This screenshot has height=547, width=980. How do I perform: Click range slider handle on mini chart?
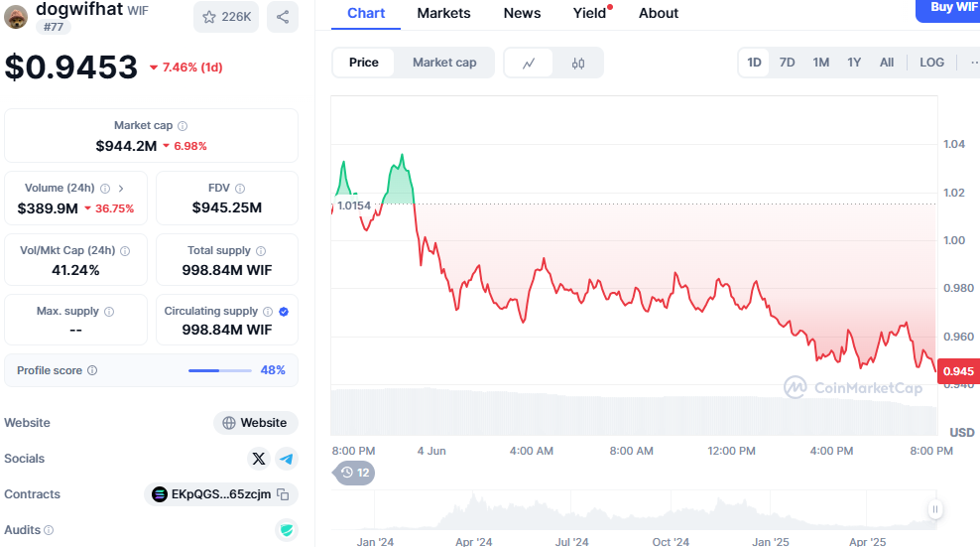(x=935, y=509)
